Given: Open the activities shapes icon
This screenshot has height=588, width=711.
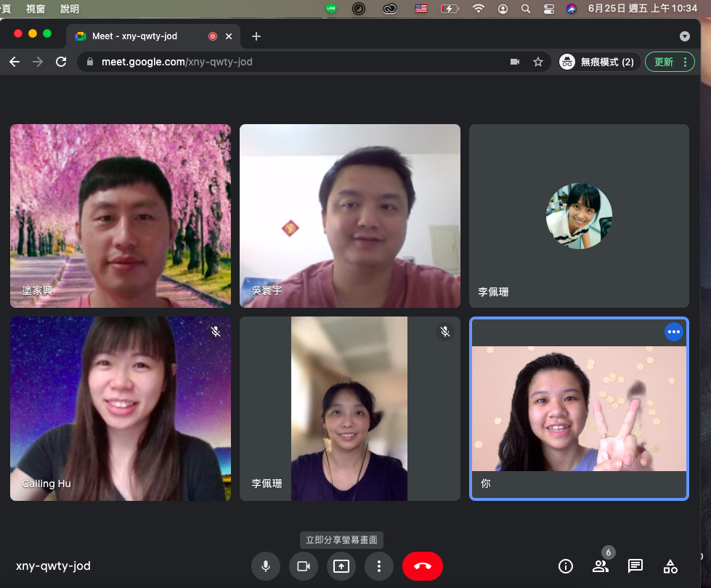Looking at the screenshot, I should (x=670, y=566).
